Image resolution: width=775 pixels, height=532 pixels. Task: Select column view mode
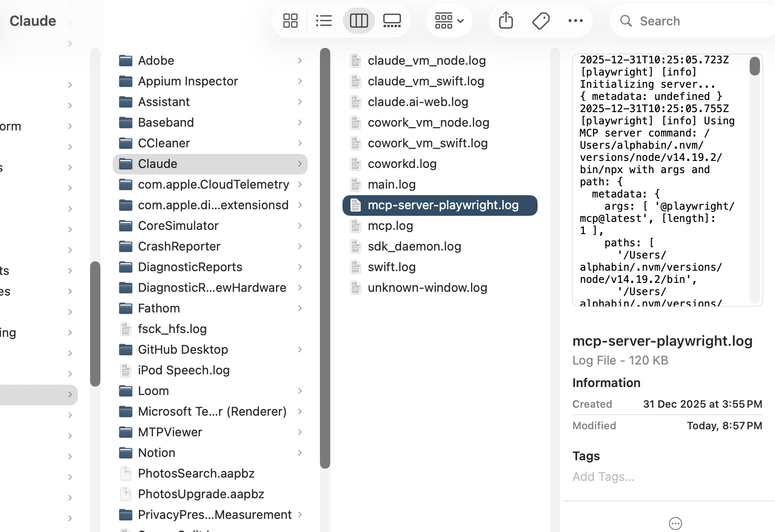359,21
